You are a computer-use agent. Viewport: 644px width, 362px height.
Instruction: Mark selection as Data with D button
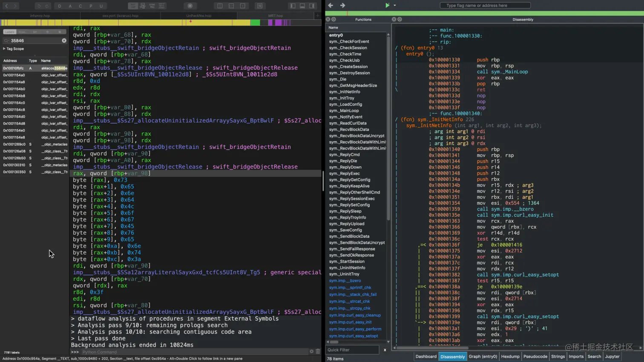coord(60,6)
